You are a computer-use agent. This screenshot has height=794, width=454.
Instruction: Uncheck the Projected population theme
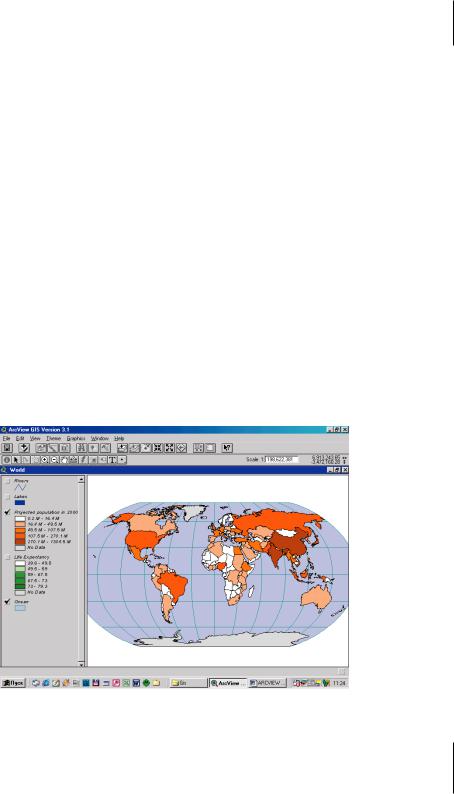[x=7, y=512]
